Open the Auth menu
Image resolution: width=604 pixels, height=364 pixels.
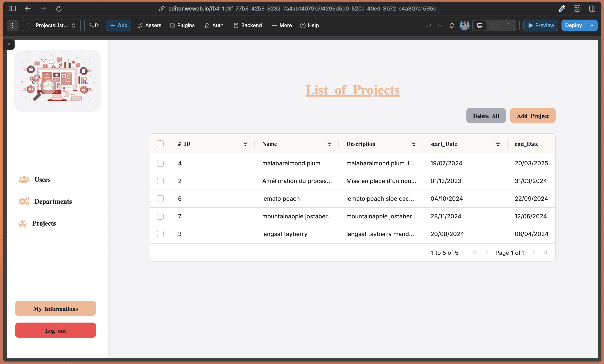pos(214,25)
